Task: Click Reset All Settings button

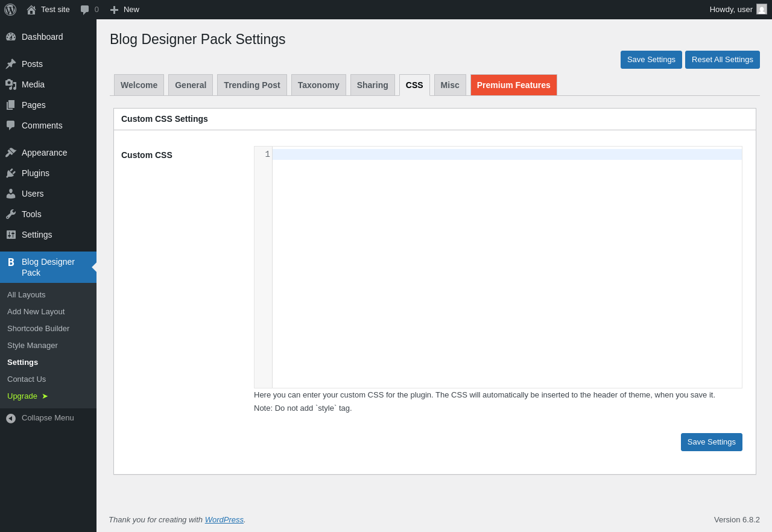Action: (x=723, y=60)
